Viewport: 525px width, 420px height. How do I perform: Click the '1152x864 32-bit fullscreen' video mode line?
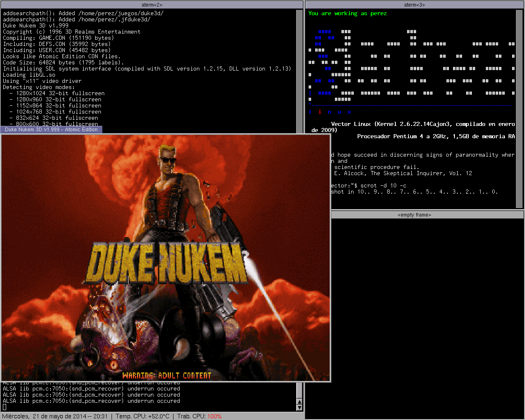tap(55, 105)
